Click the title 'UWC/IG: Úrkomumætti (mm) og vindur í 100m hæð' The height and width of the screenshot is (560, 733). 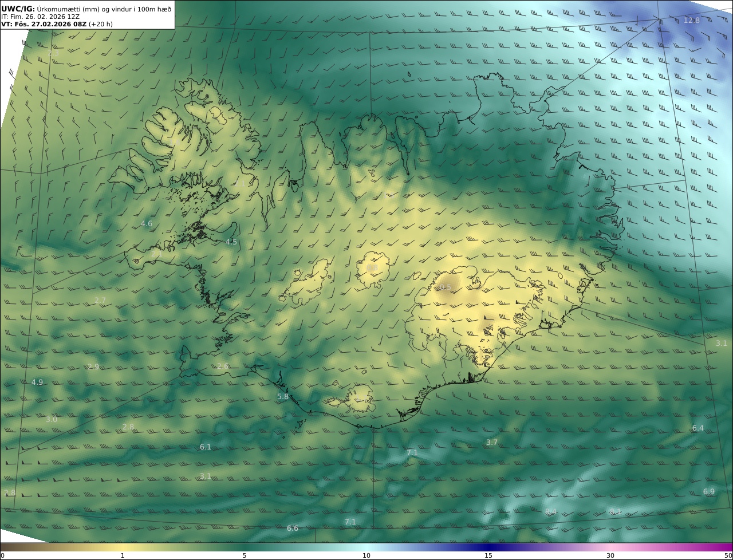point(86,9)
